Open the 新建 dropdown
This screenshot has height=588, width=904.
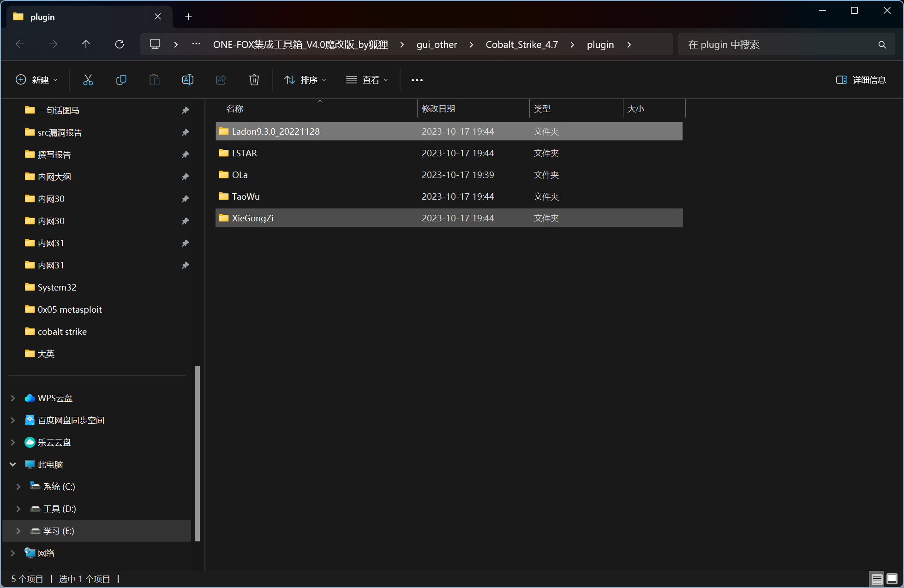[x=37, y=80]
